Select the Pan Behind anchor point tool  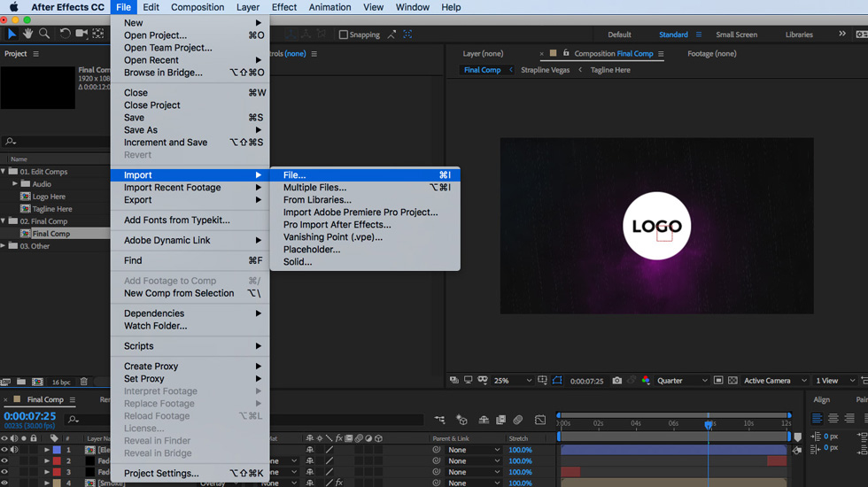(x=98, y=34)
